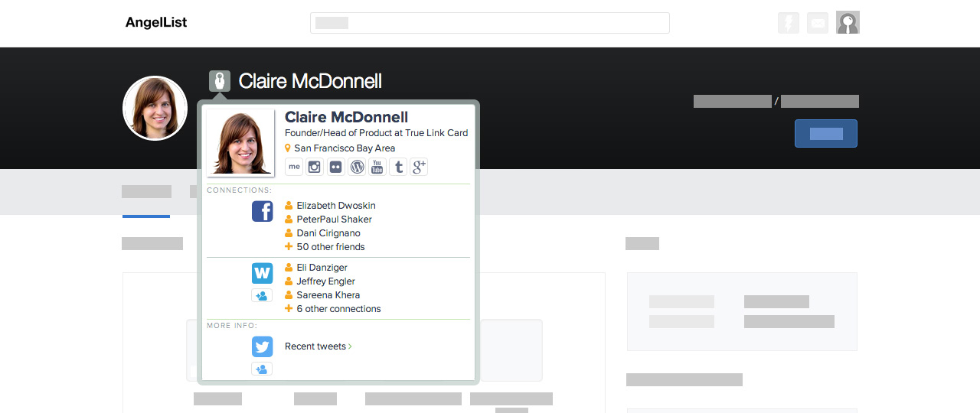980x413 pixels.
Task: Click the Twitter bird icon
Action: 262,346
